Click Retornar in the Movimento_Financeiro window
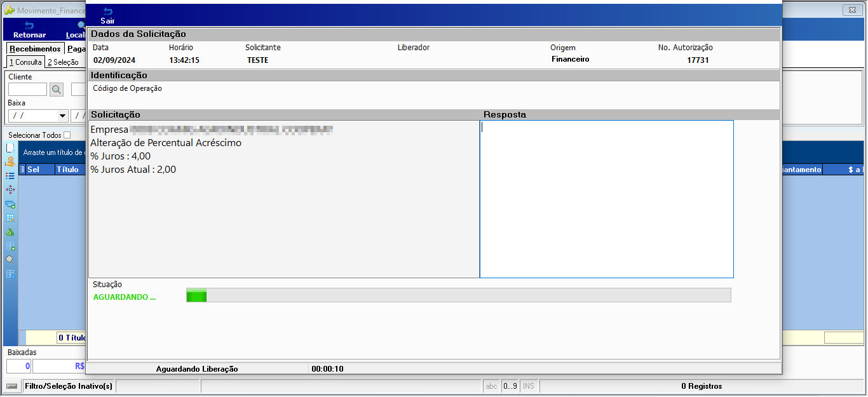The height and width of the screenshot is (397, 868). point(29,30)
